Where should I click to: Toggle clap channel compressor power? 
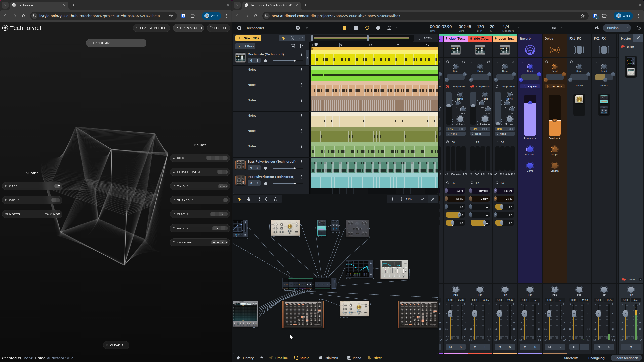[448, 86]
